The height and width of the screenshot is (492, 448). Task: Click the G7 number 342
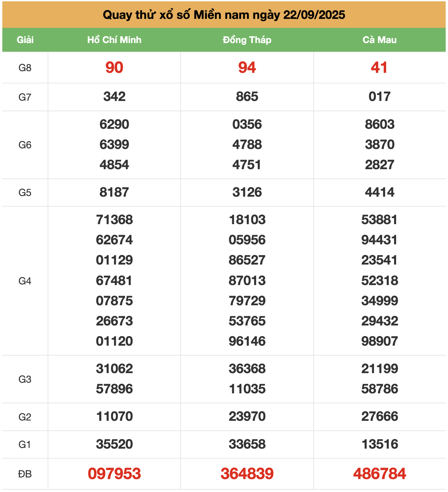pos(114,97)
